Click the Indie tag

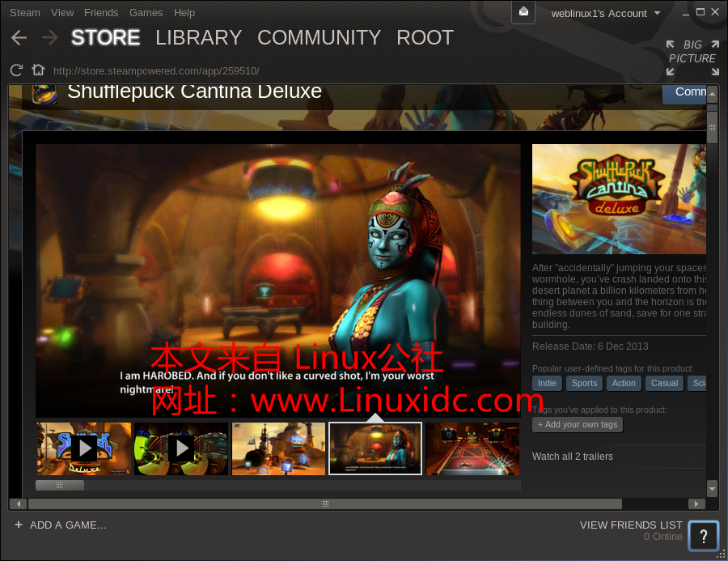pyautogui.click(x=547, y=384)
